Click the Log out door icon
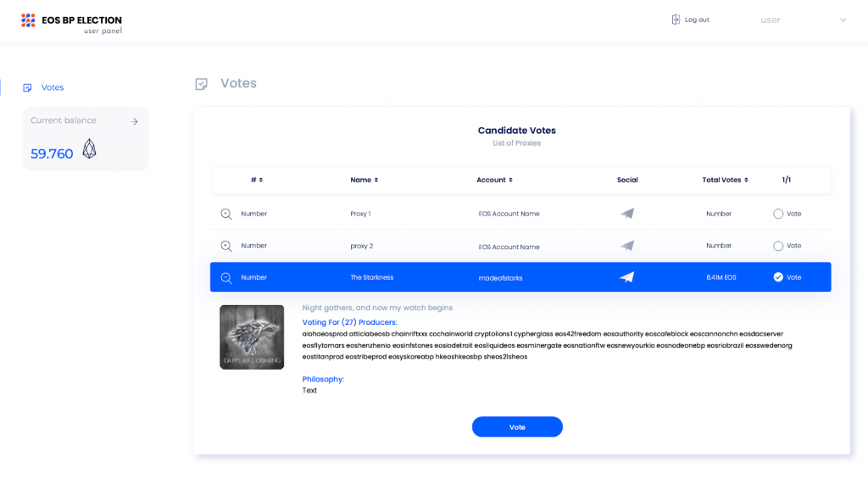868x485 pixels. 676,20
